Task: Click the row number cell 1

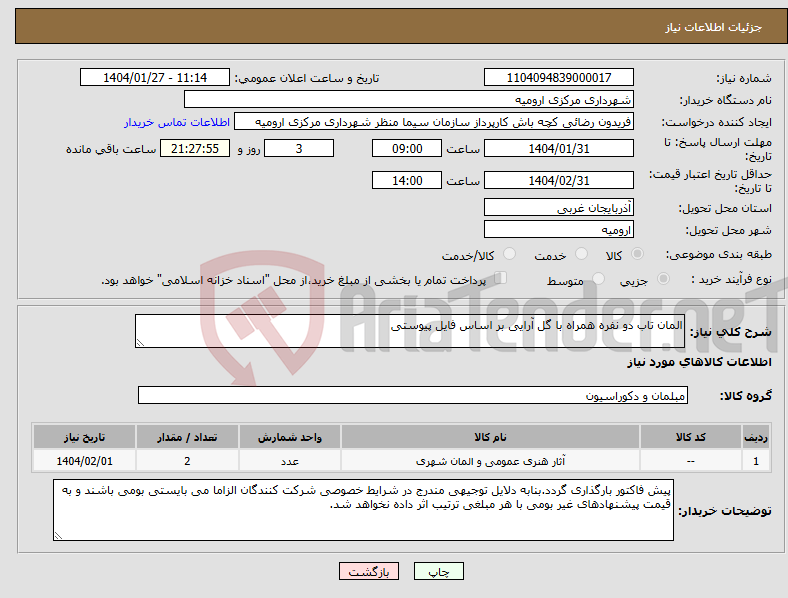Action: pyautogui.click(x=756, y=461)
